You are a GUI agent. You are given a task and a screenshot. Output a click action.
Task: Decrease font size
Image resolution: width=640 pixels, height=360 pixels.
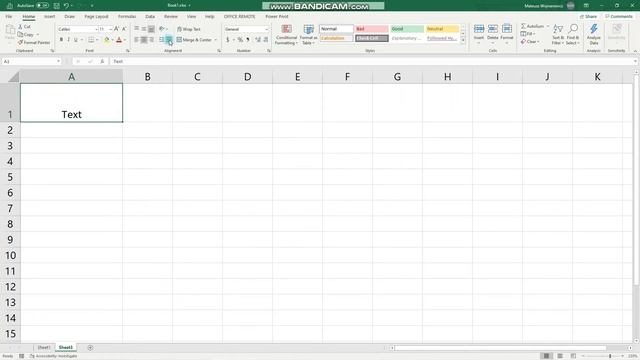coord(124,29)
